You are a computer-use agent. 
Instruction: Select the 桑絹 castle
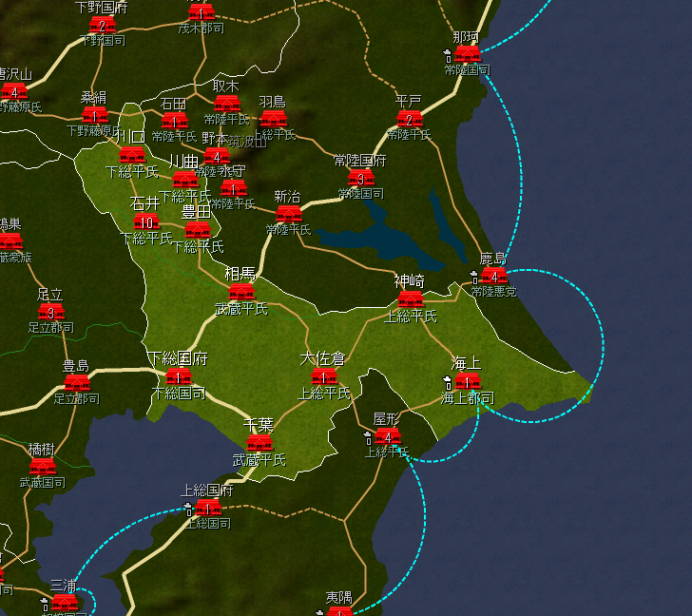pyautogui.click(x=95, y=116)
